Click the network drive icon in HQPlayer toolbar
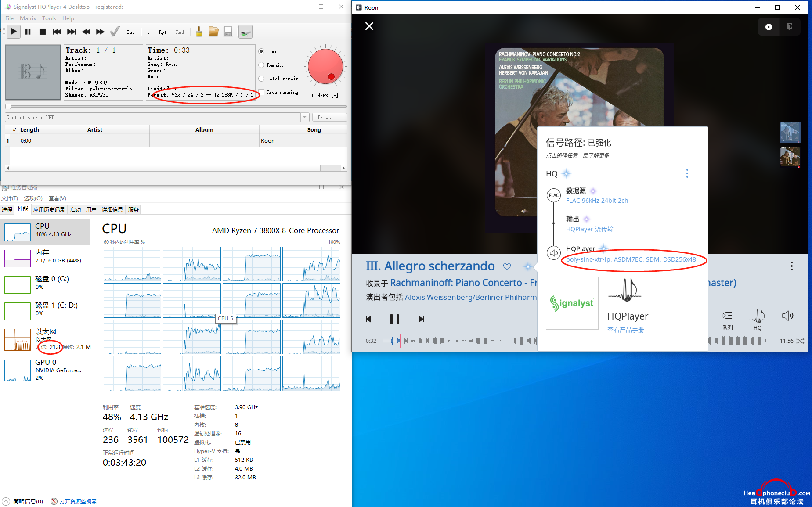Screen dimensions: 812x507 pyautogui.click(x=245, y=32)
